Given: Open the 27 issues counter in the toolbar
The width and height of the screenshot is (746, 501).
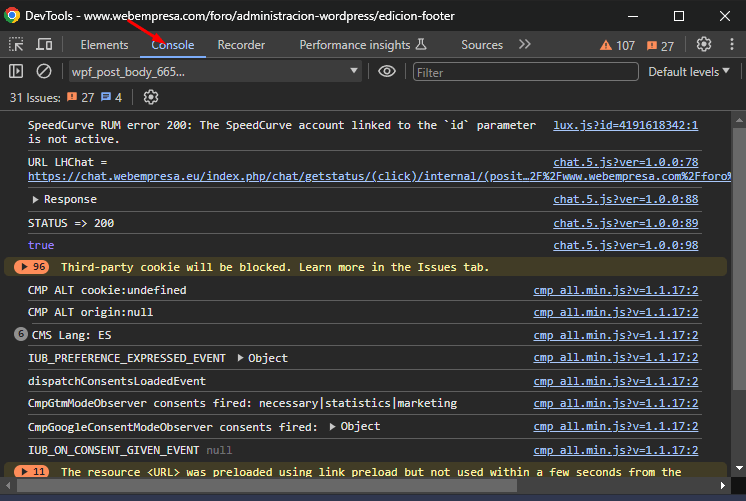Looking at the screenshot, I should point(660,46).
